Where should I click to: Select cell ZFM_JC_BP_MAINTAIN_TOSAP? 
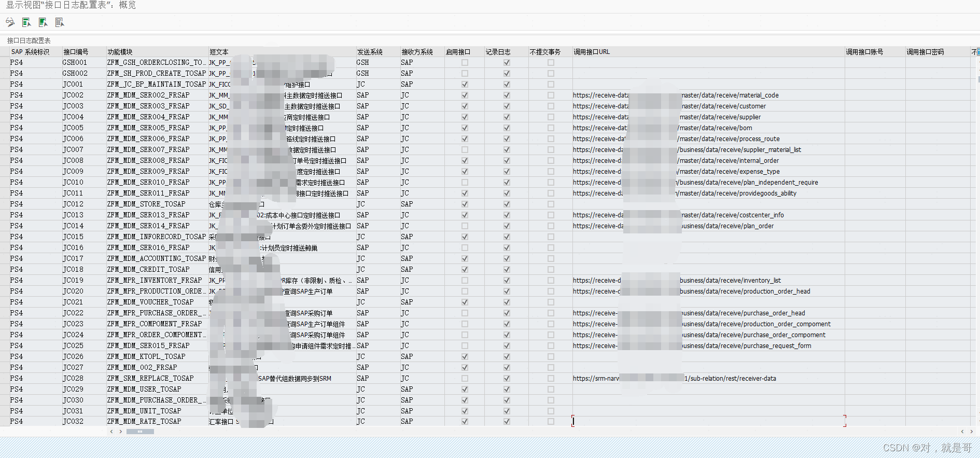click(x=157, y=84)
